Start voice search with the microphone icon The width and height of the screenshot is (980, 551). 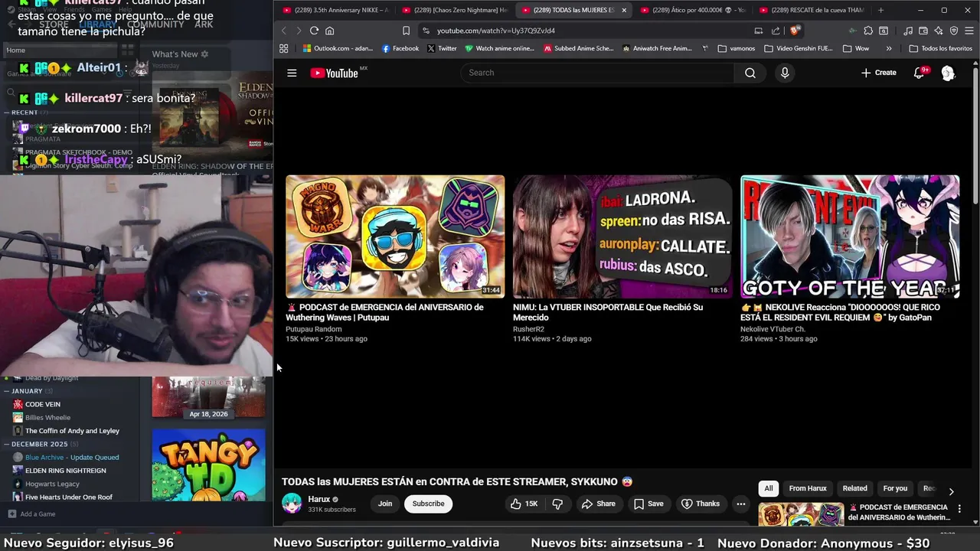tap(784, 73)
